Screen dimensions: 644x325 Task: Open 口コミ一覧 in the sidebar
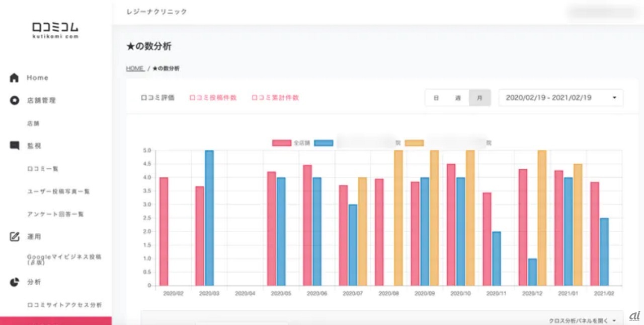[x=43, y=169]
